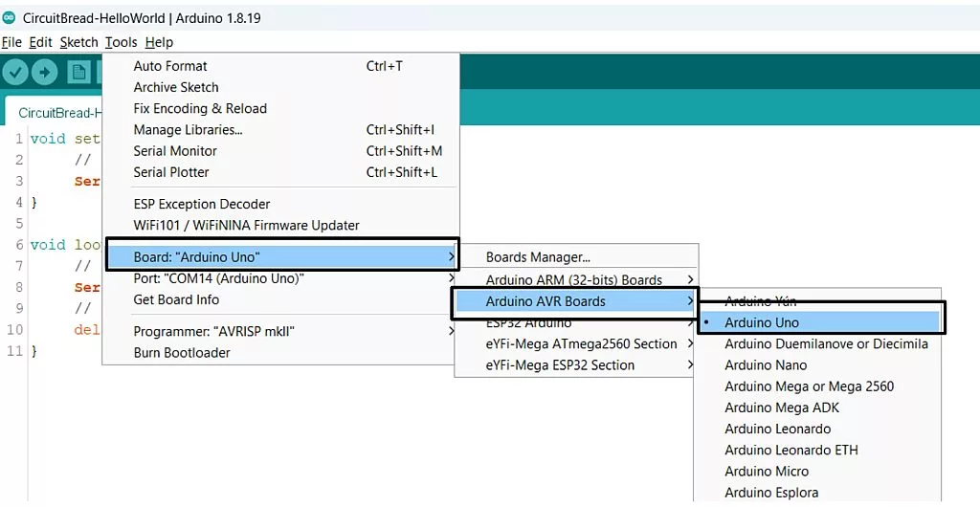This screenshot has height=507, width=980.
Task: Click the Upload arrow toolbar icon
Action: [44, 73]
